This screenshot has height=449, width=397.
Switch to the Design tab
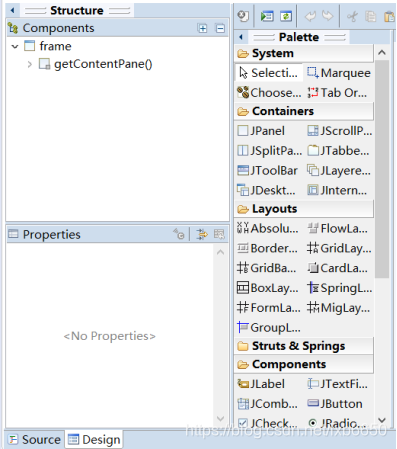pyautogui.click(x=94, y=439)
